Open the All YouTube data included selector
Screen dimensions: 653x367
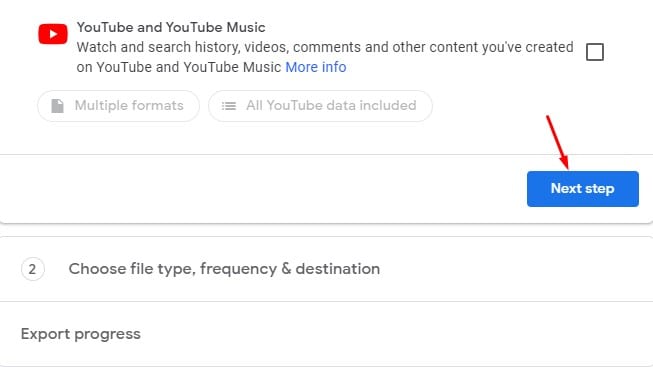[x=320, y=106]
